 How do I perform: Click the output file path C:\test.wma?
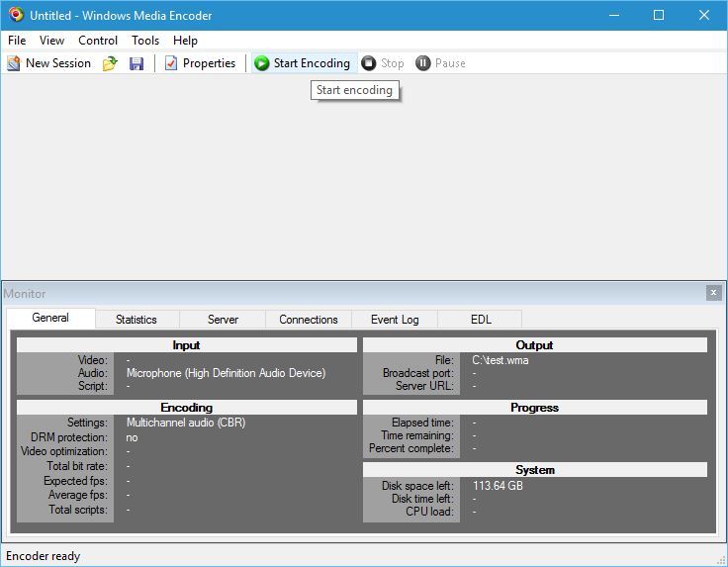[x=500, y=360]
